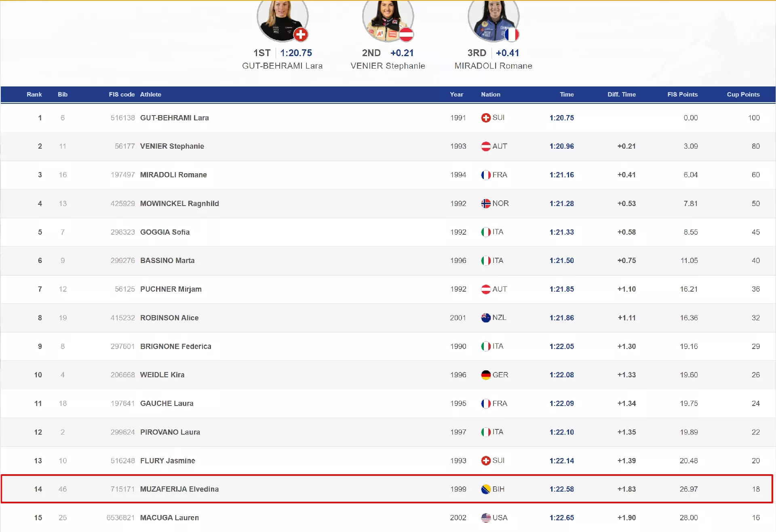Click the Austrian flag icon in PUCHNER's row
Screen dimensions: 776x532
(485, 289)
